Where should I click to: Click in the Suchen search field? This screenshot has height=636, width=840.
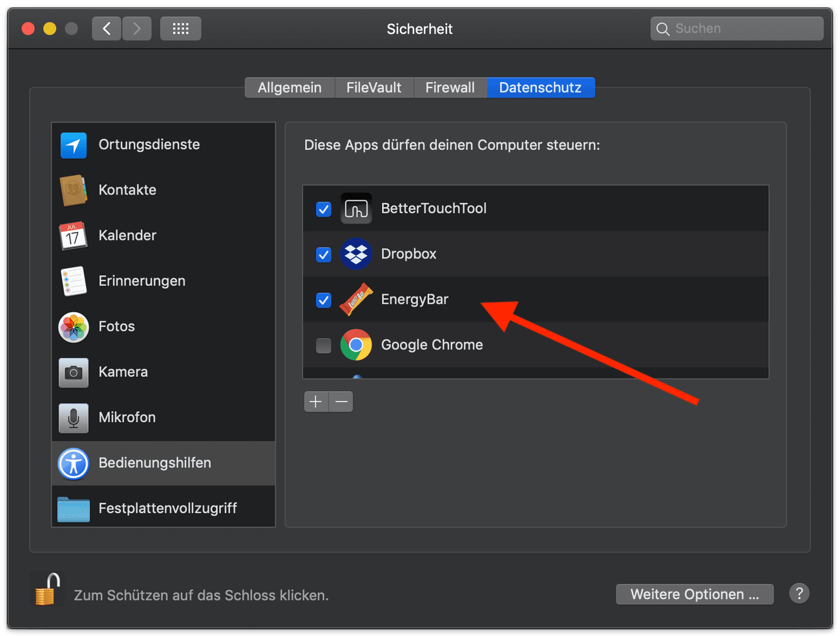click(x=737, y=28)
